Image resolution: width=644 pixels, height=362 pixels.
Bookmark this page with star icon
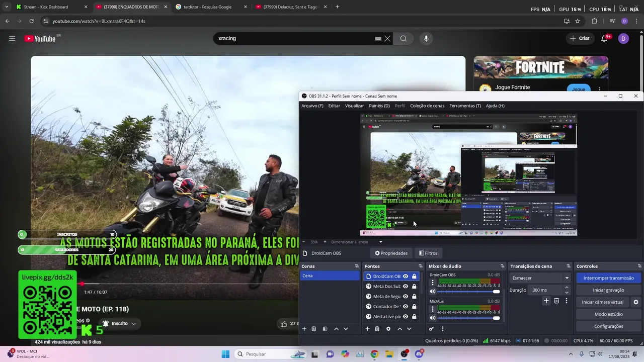(x=578, y=21)
